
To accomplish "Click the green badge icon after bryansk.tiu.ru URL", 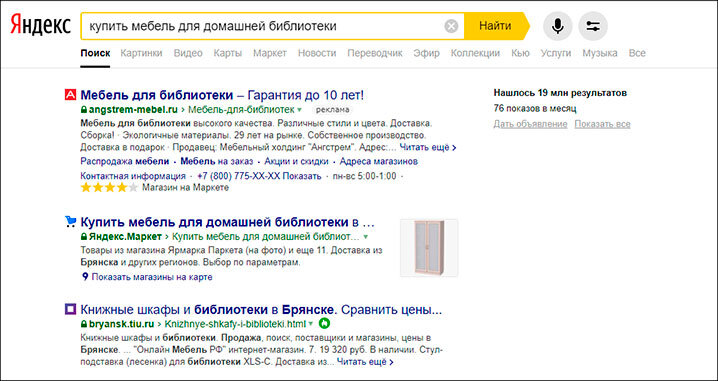I will click(x=324, y=324).
